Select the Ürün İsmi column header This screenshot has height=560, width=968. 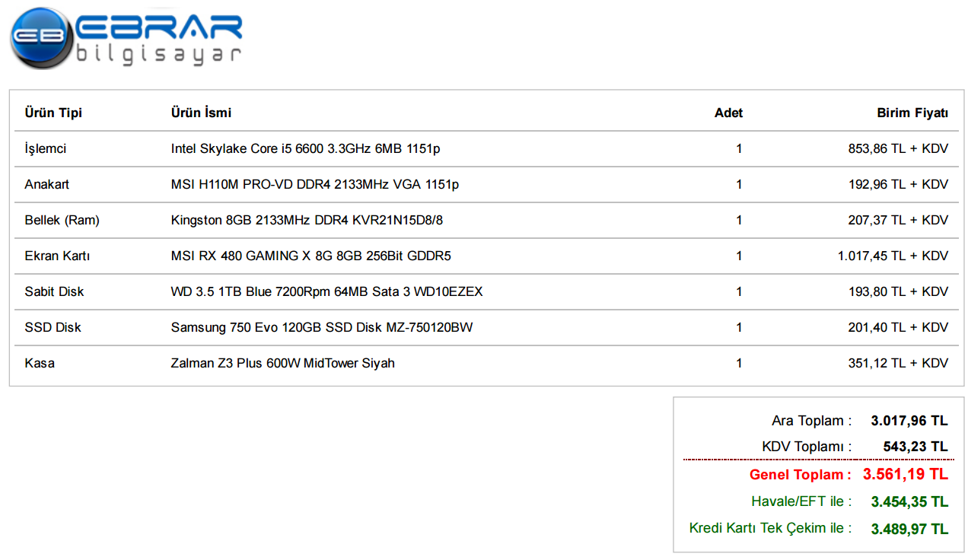(201, 113)
